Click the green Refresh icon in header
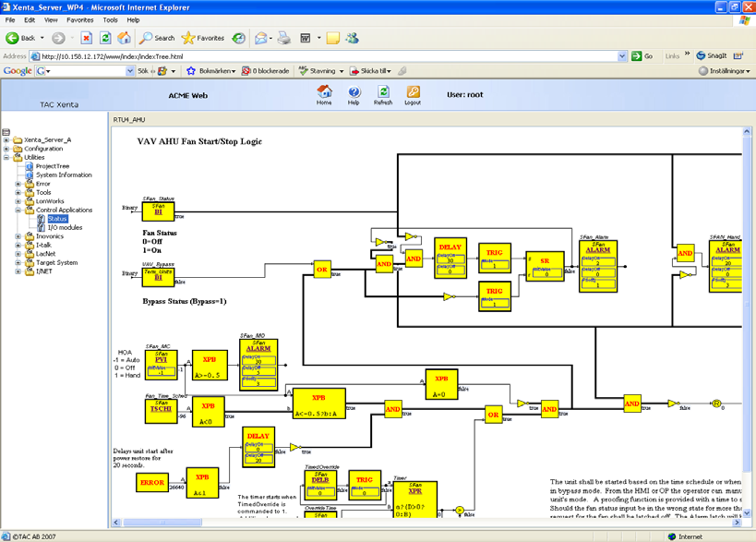 (383, 95)
